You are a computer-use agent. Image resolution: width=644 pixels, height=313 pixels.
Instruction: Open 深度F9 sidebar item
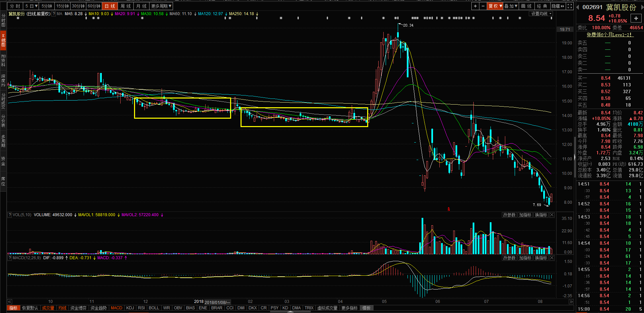click(3, 81)
